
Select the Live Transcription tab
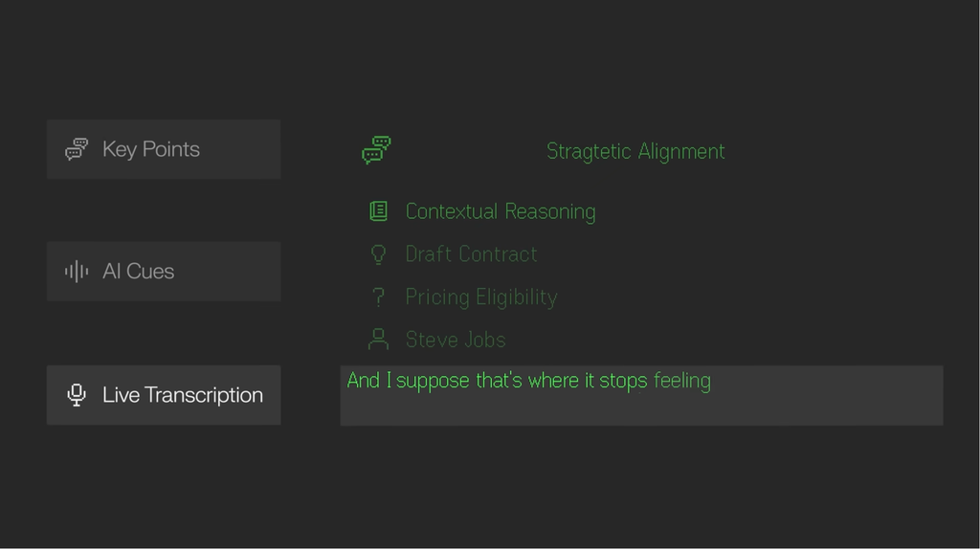pyautogui.click(x=164, y=395)
